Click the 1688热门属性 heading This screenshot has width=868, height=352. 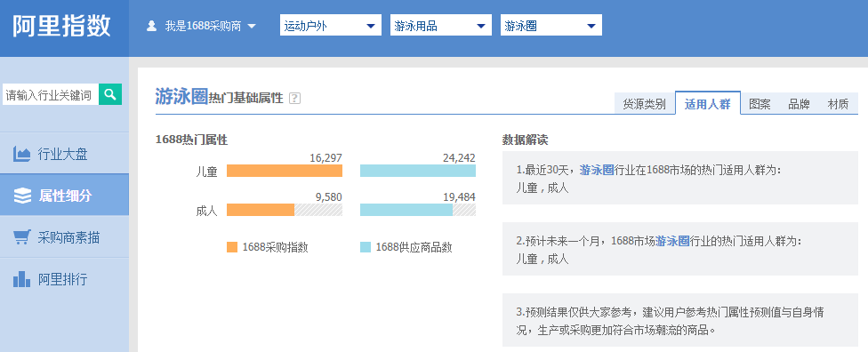191,140
